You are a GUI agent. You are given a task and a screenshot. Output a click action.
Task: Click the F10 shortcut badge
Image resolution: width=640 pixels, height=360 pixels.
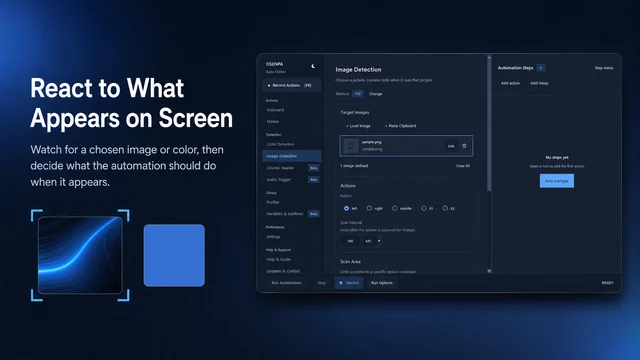tap(358, 94)
